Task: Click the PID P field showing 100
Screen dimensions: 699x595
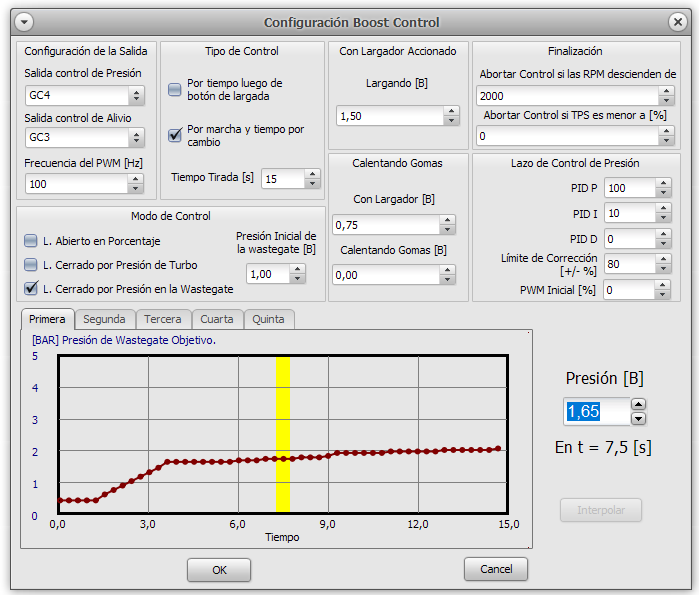Action: 630,188
